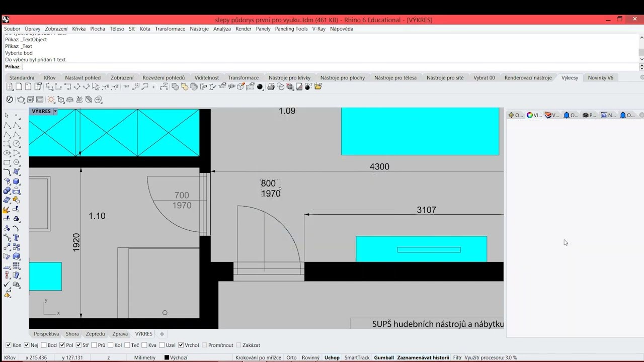The image size is (644, 362).
Task: Select the Rectangle tool in left toolbar
Action: (x=7, y=162)
